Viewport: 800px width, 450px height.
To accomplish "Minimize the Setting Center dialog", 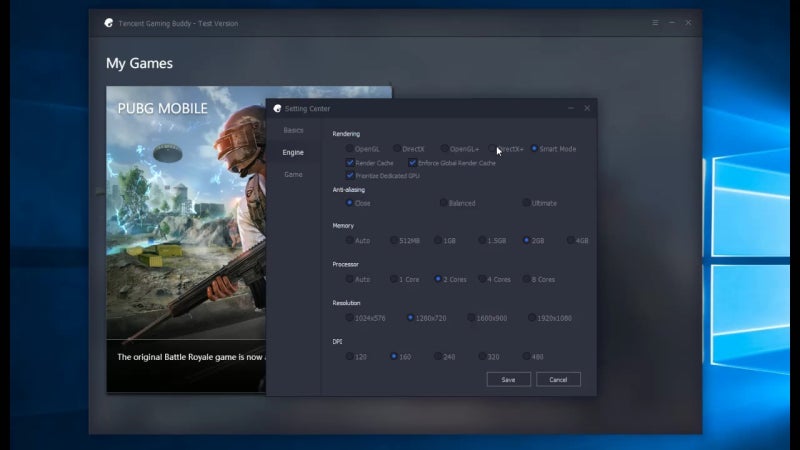I will pos(571,108).
